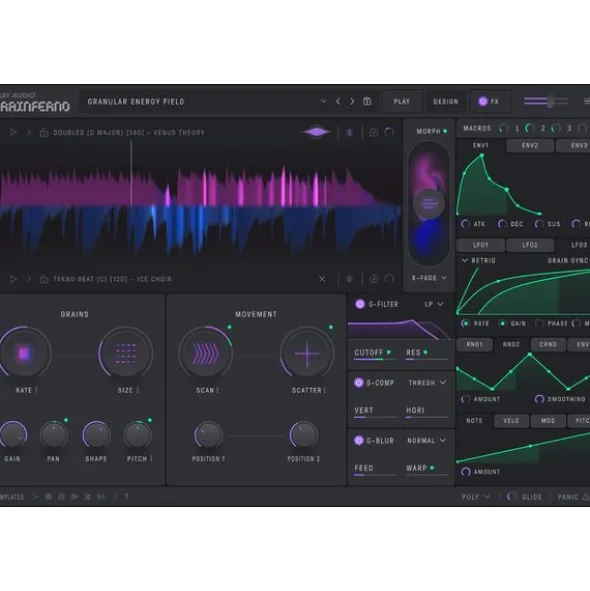Viewport: 590px width, 591px height.
Task: Click the Morph pad center handle
Action: [429, 204]
